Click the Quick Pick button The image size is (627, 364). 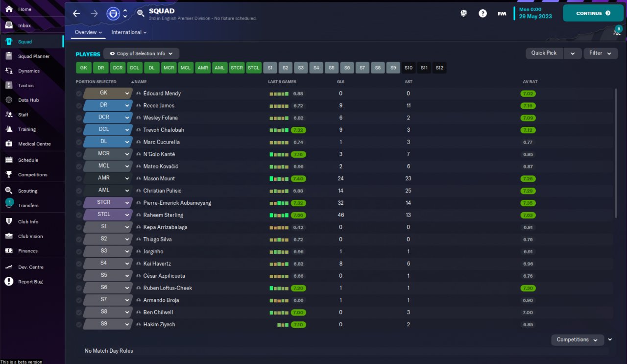544,53
